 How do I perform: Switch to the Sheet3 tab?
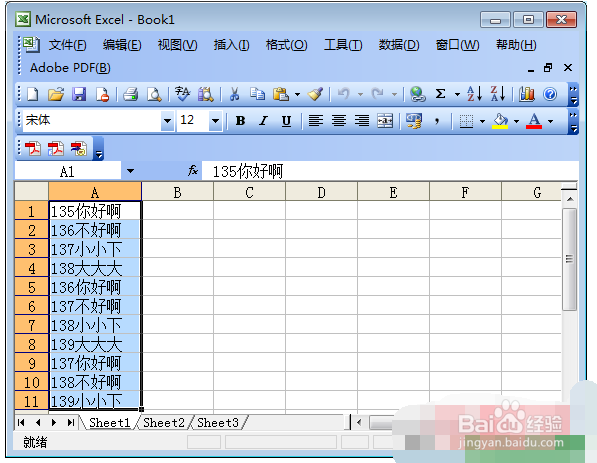(218, 423)
